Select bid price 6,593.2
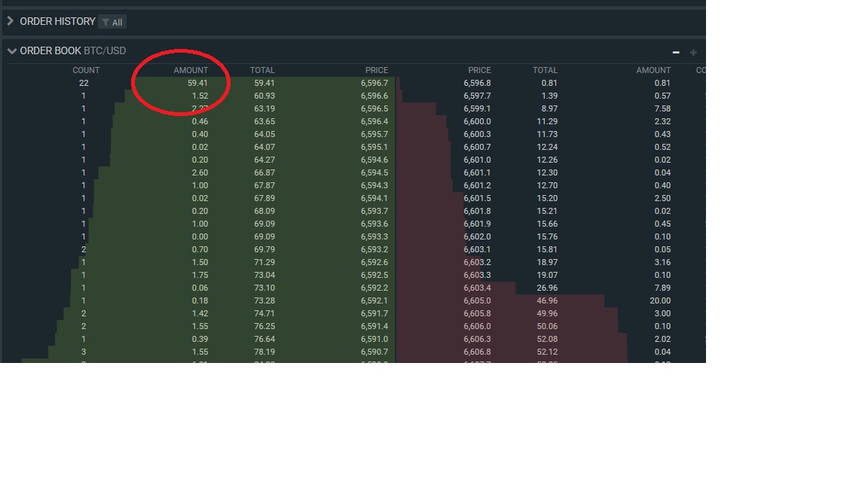The width and height of the screenshot is (868, 488). point(374,249)
